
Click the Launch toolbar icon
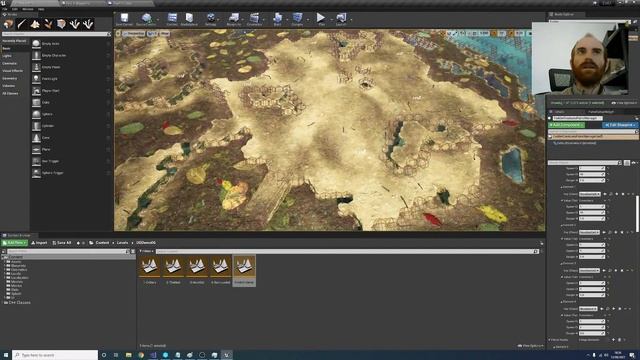tap(341, 18)
